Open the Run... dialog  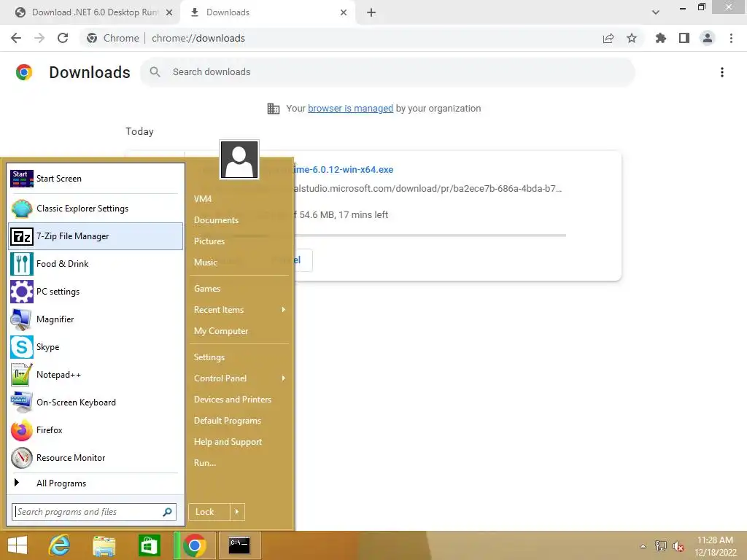pos(239,463)
